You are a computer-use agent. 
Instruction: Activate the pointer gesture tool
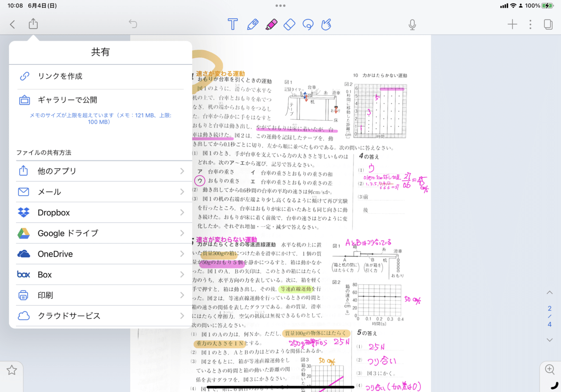pyautogui.click(x=326, y=25)
